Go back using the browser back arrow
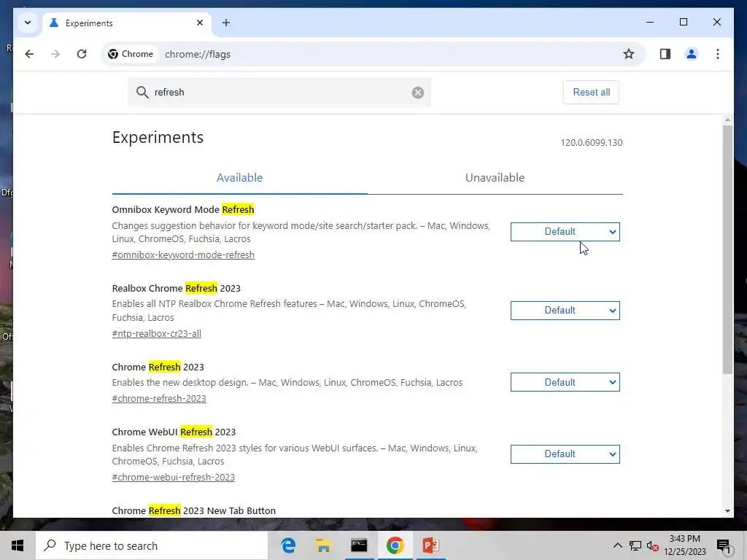 29,54
